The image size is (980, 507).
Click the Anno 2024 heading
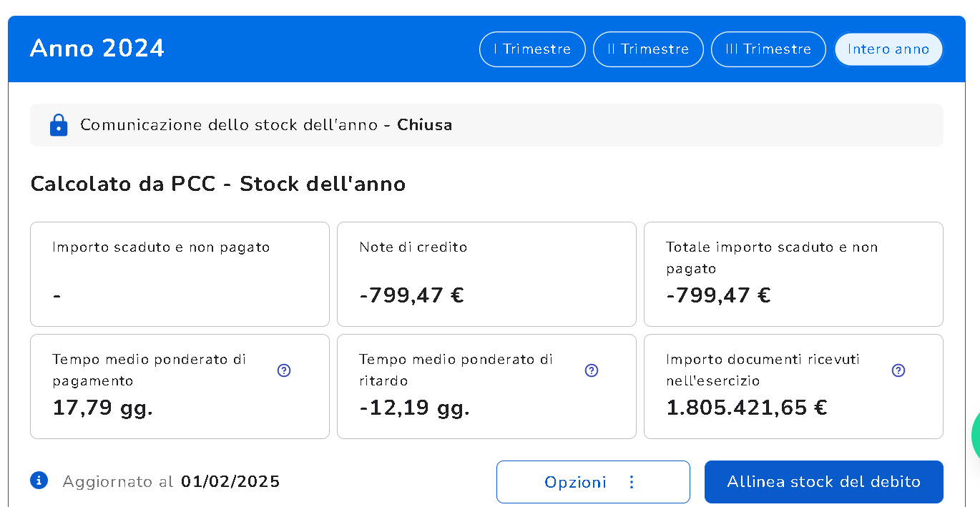tap(97, 49)
